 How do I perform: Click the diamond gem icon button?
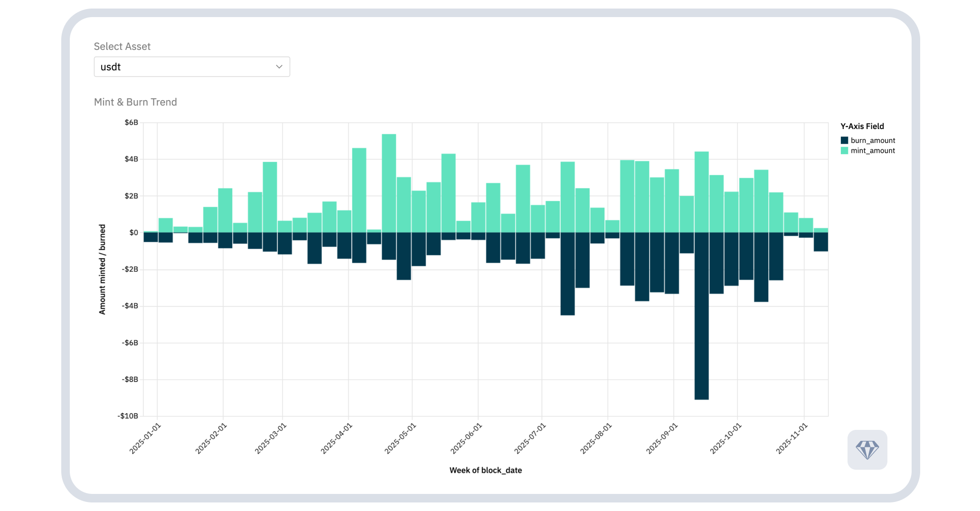tap(867, 450)
